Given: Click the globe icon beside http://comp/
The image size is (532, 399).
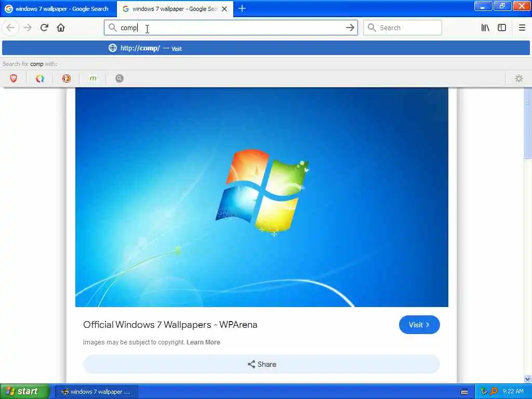Looking at the screenshot, I should [113, 48].
